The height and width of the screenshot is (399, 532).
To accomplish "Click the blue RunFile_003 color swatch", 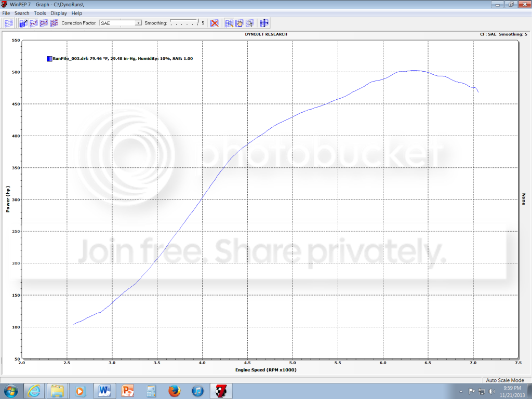I will click(49, 59).
